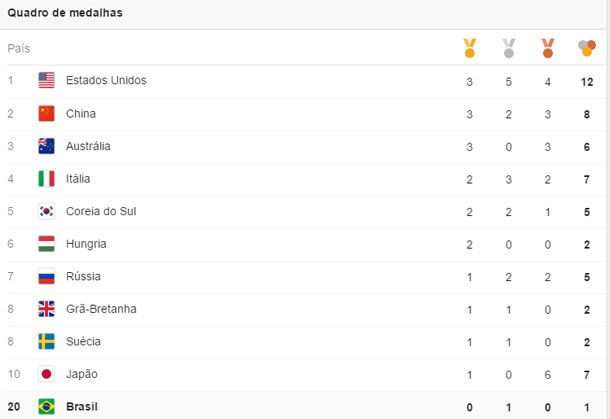Select the Brasil row name

(x=84, y=407)
